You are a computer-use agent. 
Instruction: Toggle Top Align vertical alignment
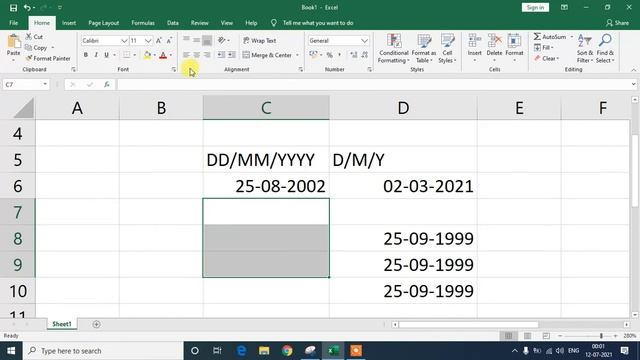(x=186, y=39)
